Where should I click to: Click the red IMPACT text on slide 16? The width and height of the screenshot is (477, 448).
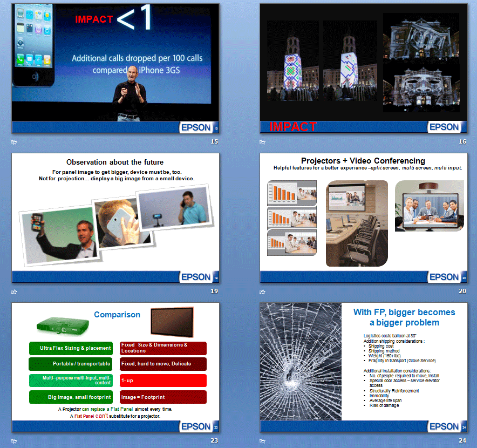[x=293, y=127]
